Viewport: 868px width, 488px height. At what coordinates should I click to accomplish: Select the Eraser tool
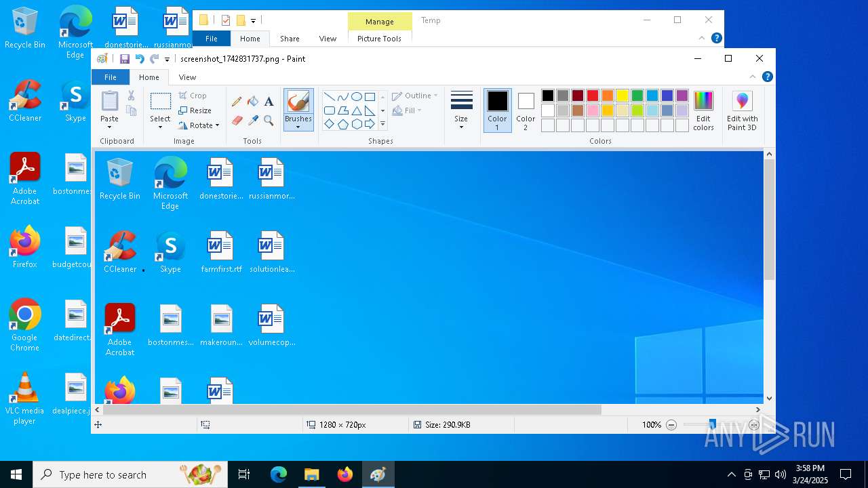(237, 121)
